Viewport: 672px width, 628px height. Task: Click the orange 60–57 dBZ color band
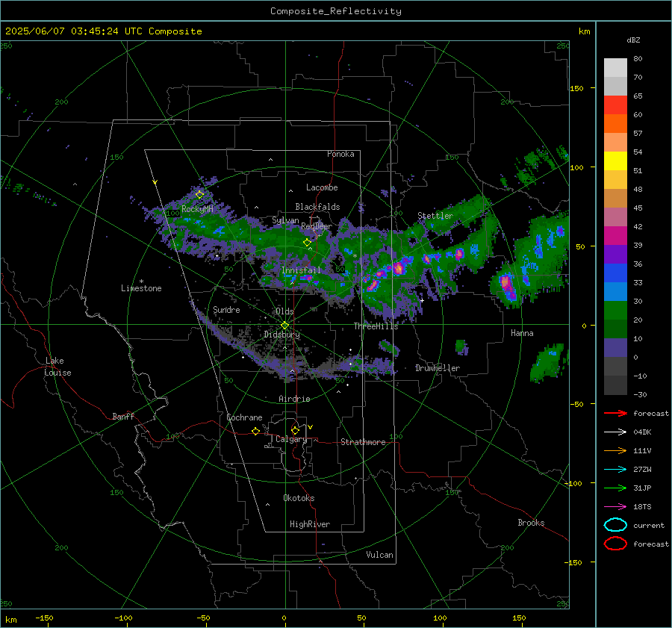615,124
